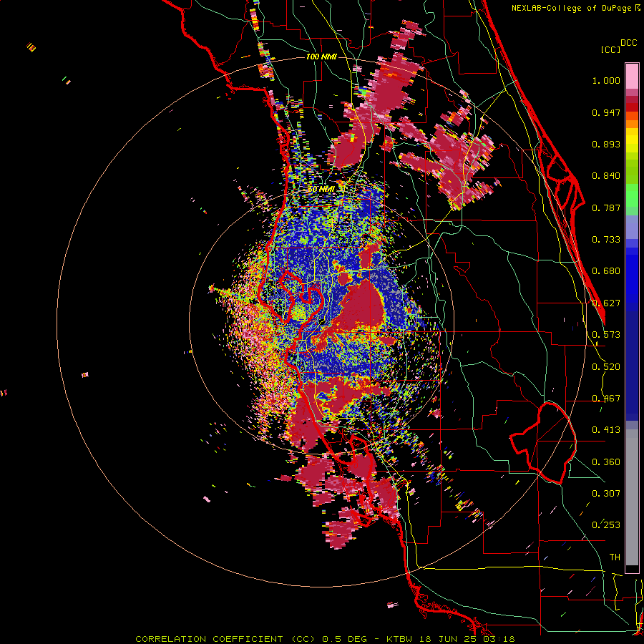Select the 0.787 legend value
This screenshot has width=644, height=644.
tap(606, 208)
